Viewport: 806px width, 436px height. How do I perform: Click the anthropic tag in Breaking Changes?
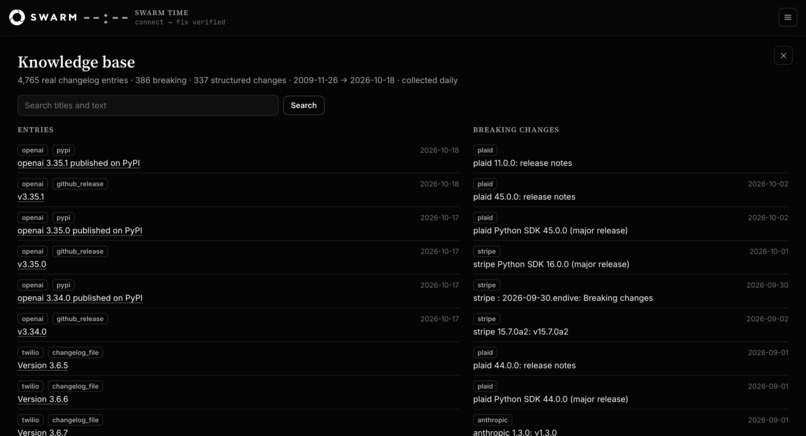click(x=492, y=420)
